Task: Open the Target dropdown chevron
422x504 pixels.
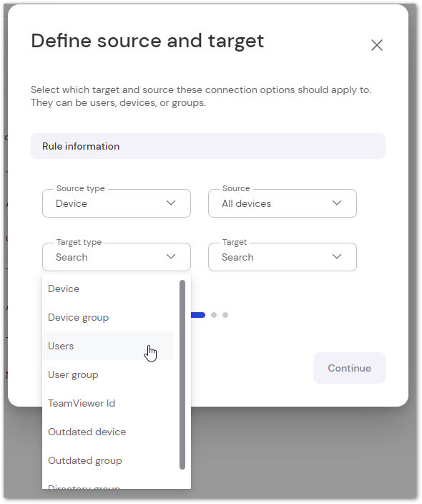Action: pyautogui.click(x=337, y=256)
